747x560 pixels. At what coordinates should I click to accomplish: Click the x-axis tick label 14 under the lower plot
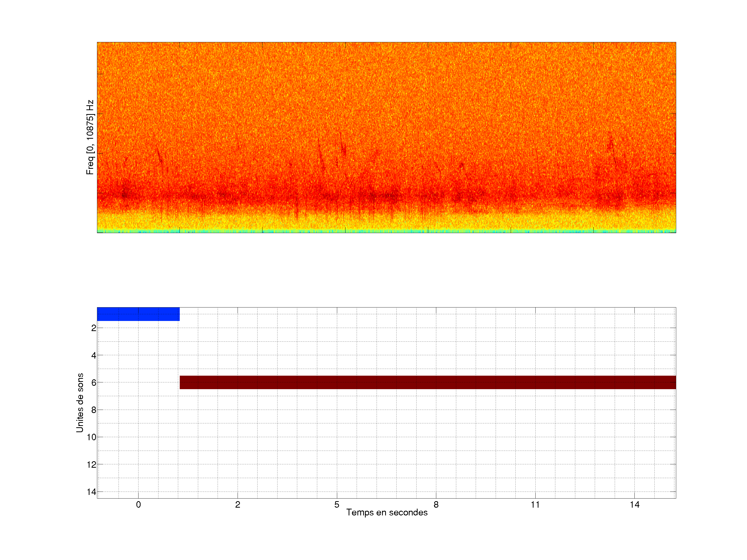(634, 505)
